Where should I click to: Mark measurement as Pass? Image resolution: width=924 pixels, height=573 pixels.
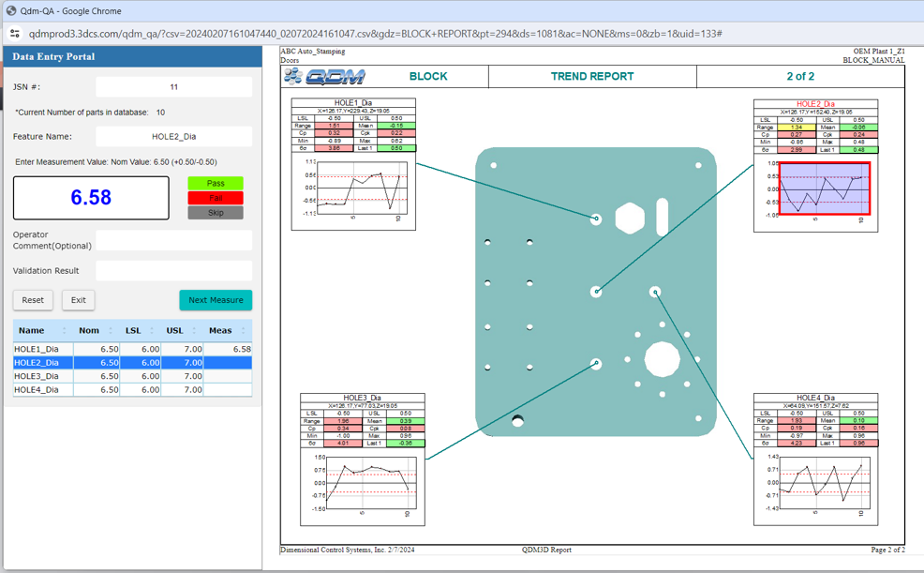tap(216, 184)
